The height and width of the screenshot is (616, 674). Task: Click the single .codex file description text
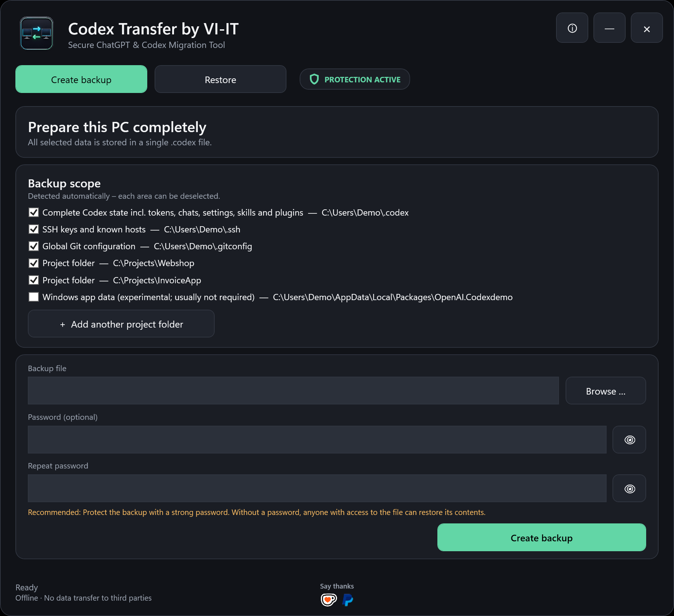(120, 142)
